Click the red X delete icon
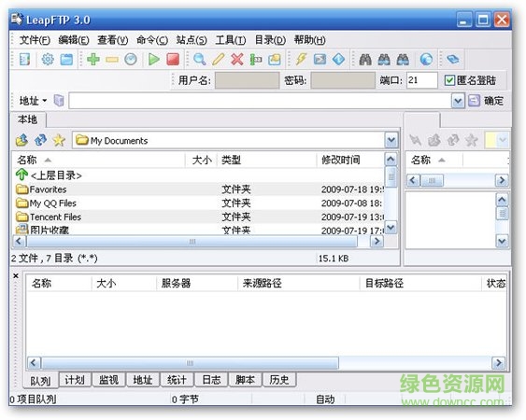The width and height of the screenshot is (526, 420). click(x=237, y=60)
